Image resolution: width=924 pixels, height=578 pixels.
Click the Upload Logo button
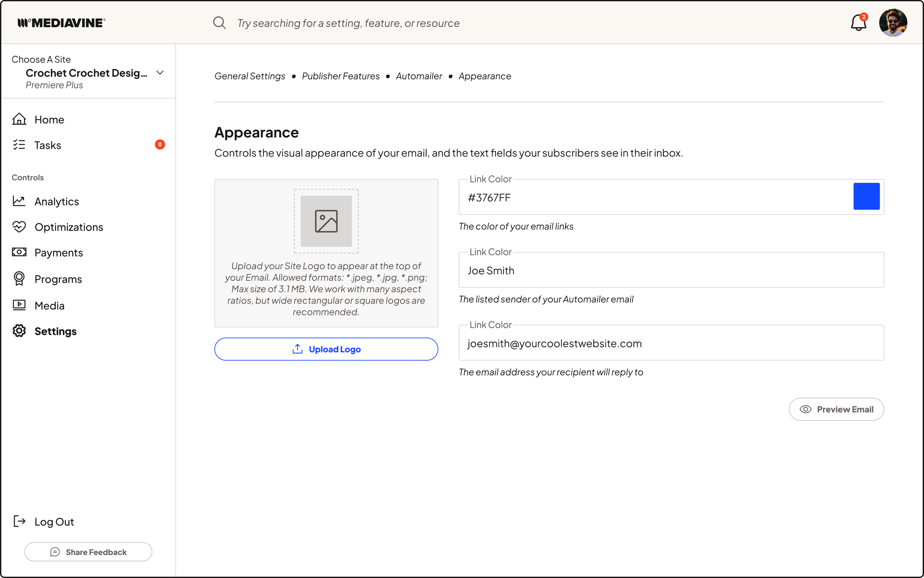point(326,349)
